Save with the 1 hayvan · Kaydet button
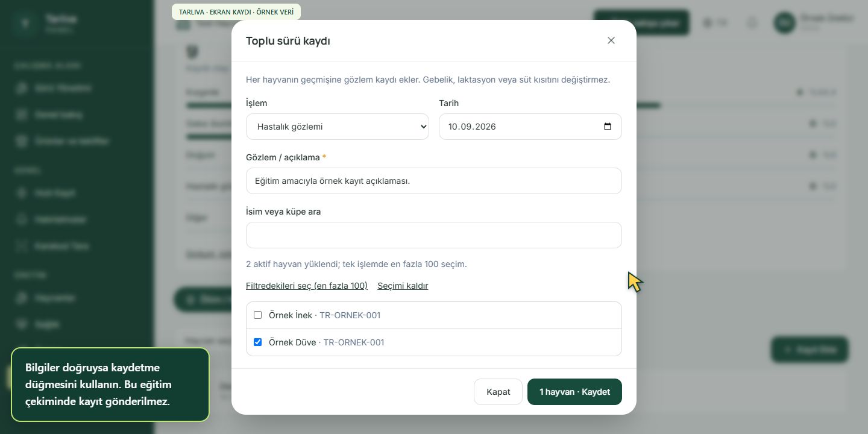The width and height of the screenshot is (868, 434). pos(574,392)
